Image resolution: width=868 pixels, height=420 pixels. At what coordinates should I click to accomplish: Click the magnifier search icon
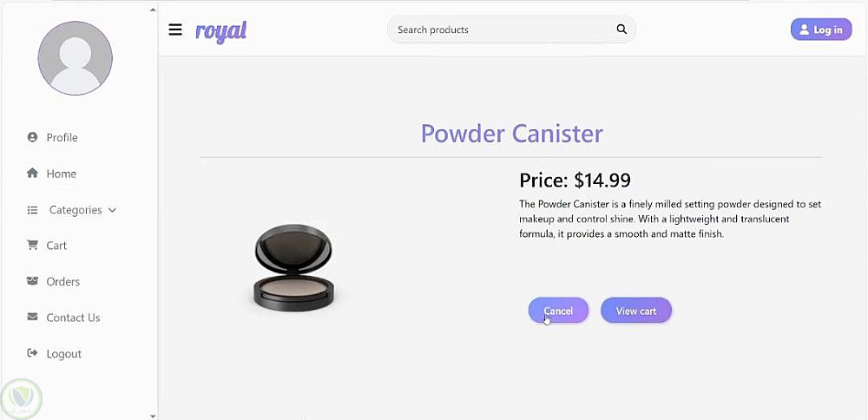pos(621,30)
